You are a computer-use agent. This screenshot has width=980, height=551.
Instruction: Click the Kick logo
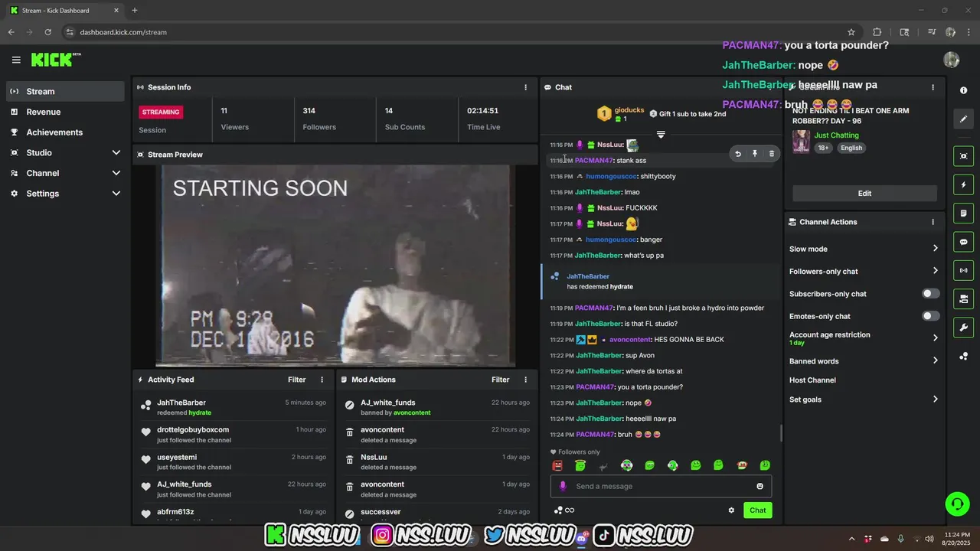(55, 60)
